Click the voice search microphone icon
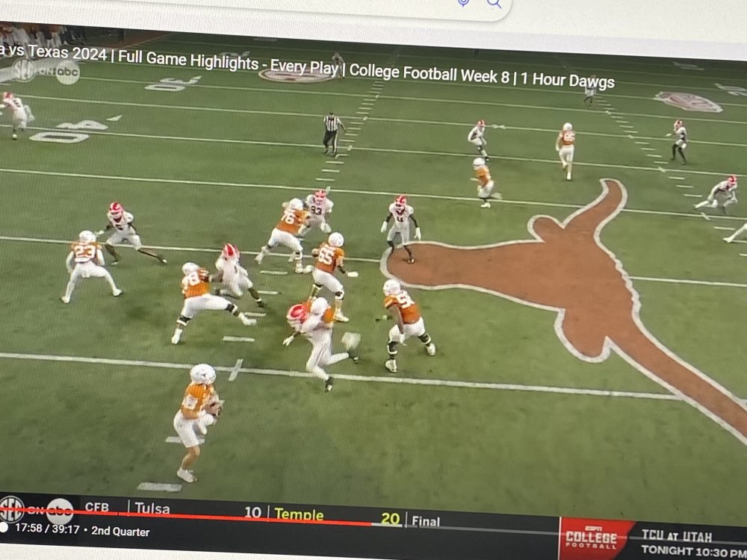 click(463, 3)
